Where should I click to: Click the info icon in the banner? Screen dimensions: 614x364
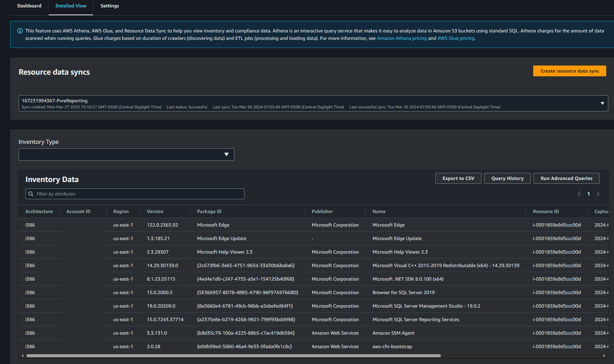coord(20,31)
